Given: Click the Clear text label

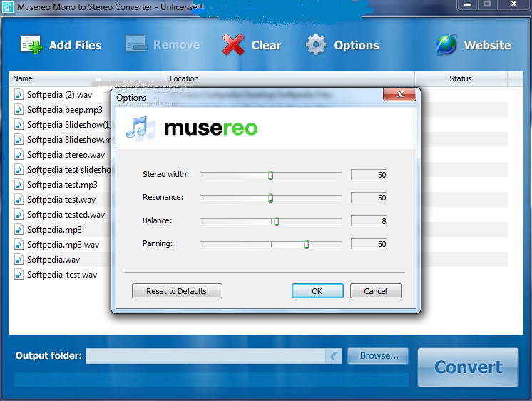Looking at the screenshot, I should pos(266,45).
